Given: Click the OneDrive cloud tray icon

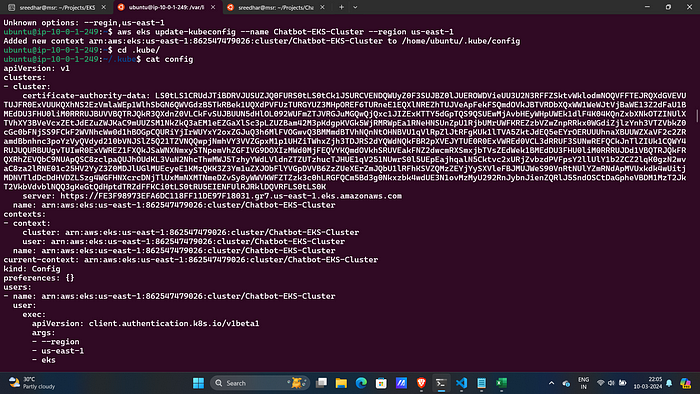Looking at the screenshot, I should click(566, 383).
